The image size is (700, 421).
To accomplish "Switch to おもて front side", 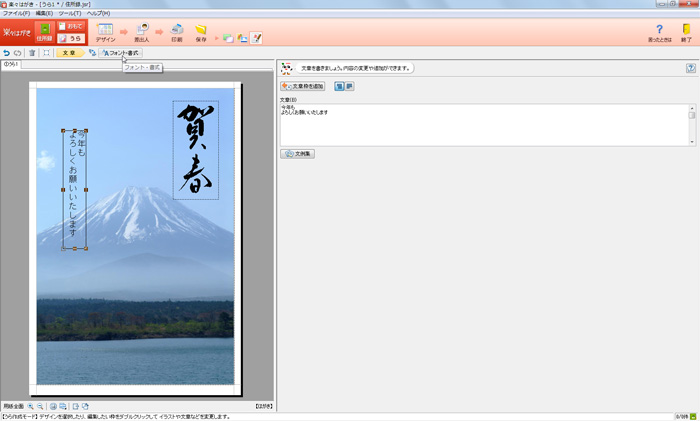I will (x=69, y=25).
